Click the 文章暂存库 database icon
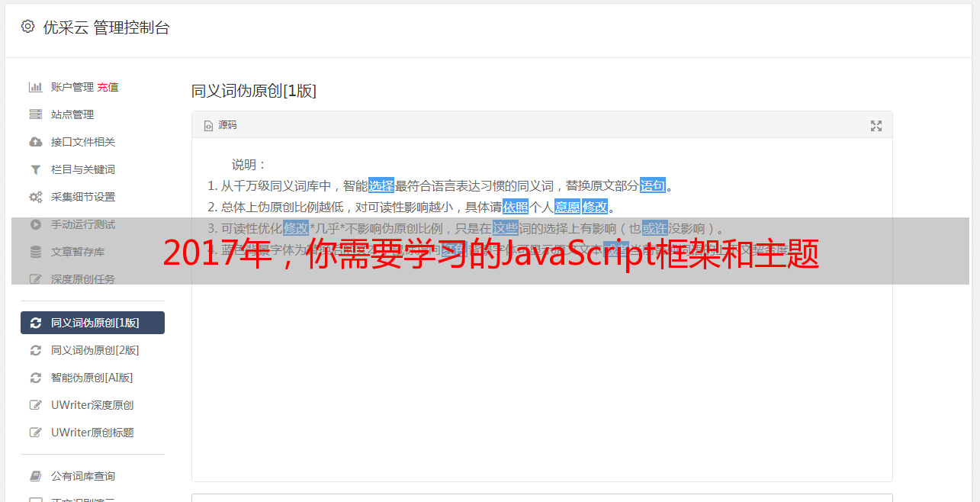 click(35, 252)
